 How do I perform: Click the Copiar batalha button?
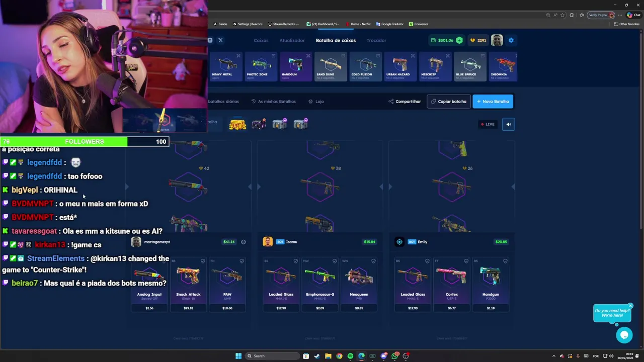(x=449, y=102)
